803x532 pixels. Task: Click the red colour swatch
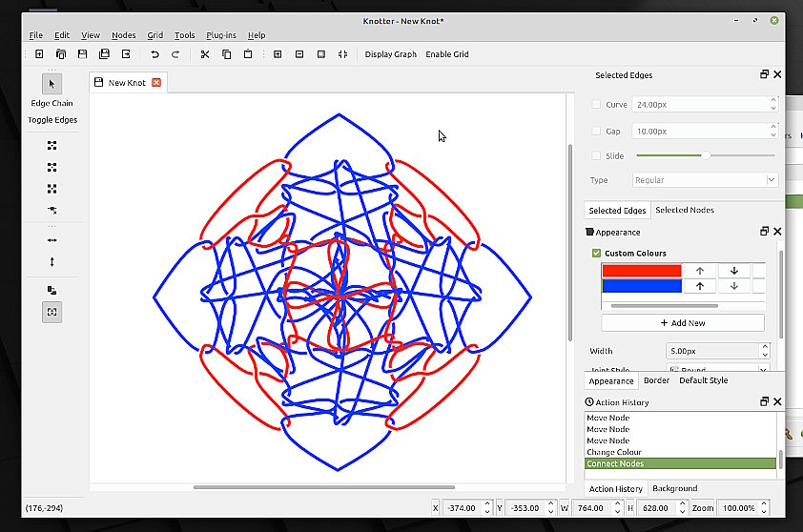642,271
